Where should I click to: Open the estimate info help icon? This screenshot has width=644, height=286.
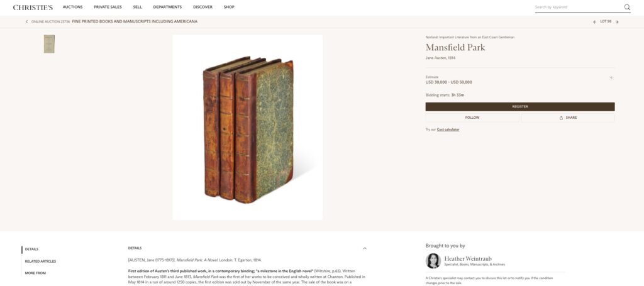click(611, 78)
